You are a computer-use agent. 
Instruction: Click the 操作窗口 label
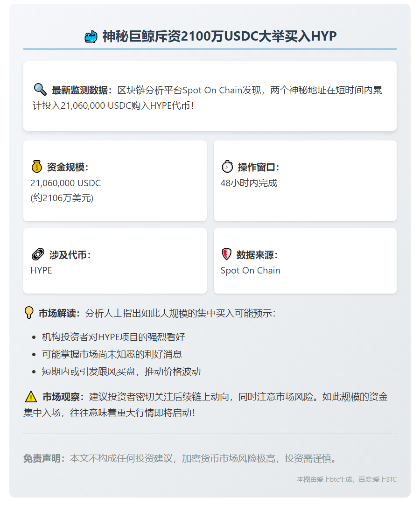(x=256, y=167)
